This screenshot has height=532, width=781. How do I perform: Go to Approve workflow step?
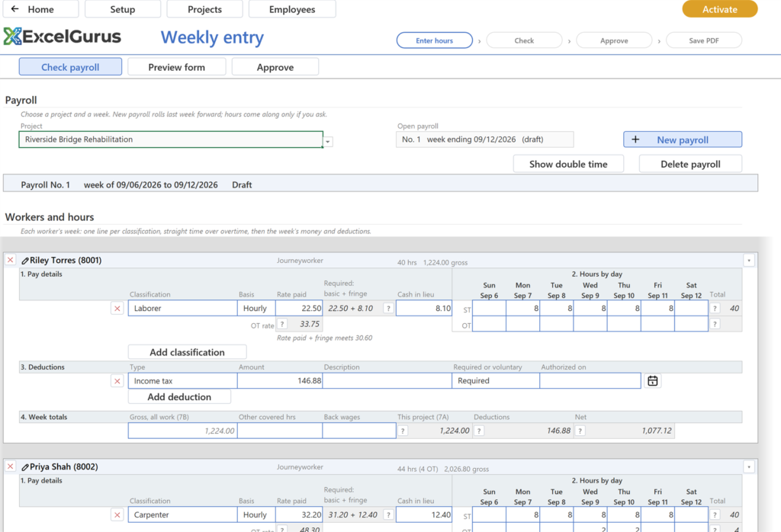point(614,40)
